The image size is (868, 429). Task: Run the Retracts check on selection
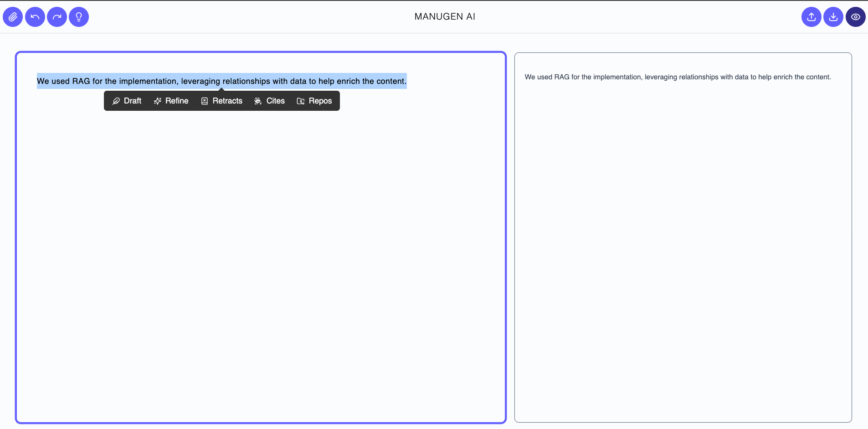click(221, 101)
